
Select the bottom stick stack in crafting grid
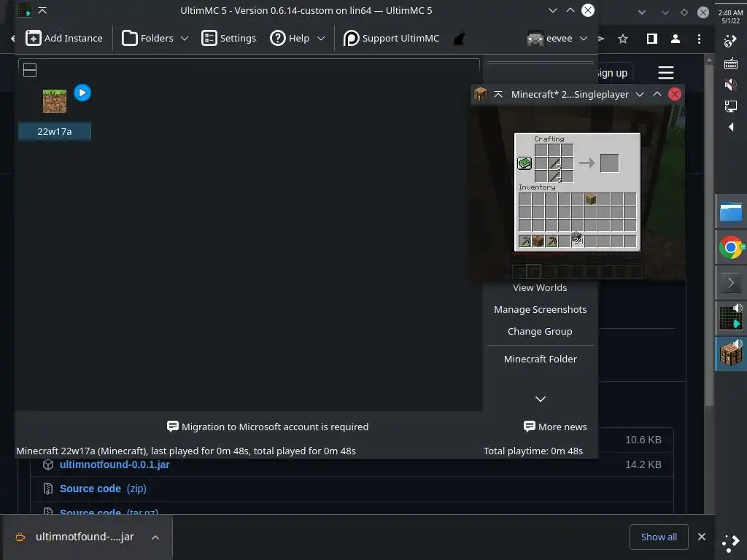[x=554, y=176]
